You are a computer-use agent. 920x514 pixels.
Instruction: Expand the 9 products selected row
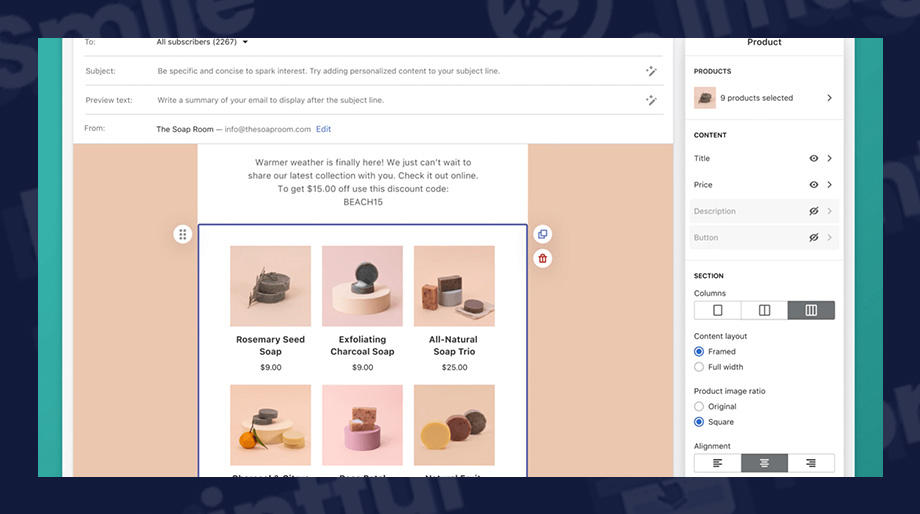pyautogui.click(x=764, y=98)
